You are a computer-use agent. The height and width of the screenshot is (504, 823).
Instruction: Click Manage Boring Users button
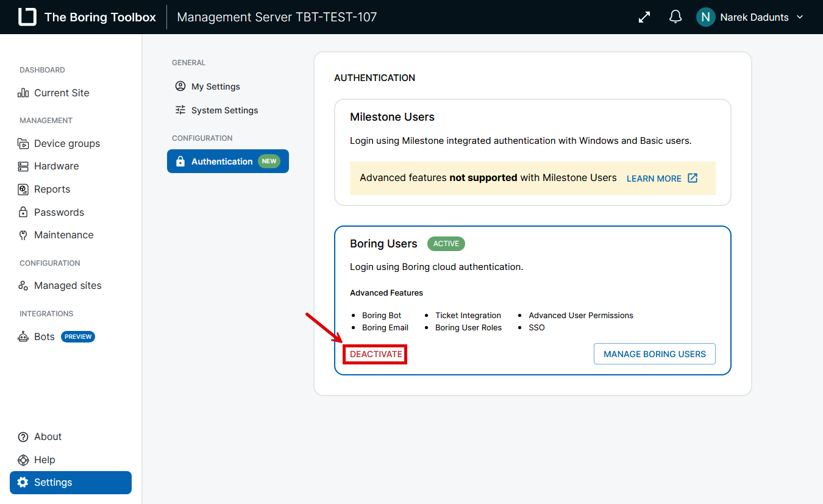[654, 354]
